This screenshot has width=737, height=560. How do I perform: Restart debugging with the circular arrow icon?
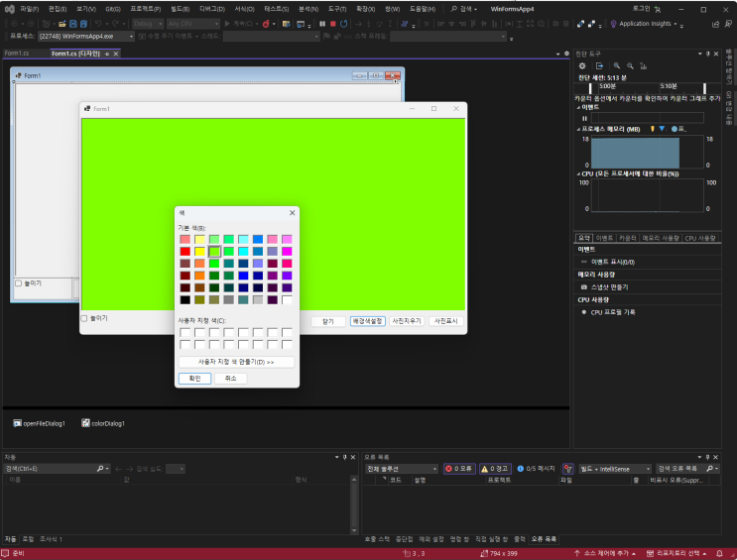pyautogui.click(x=343, y=24)
